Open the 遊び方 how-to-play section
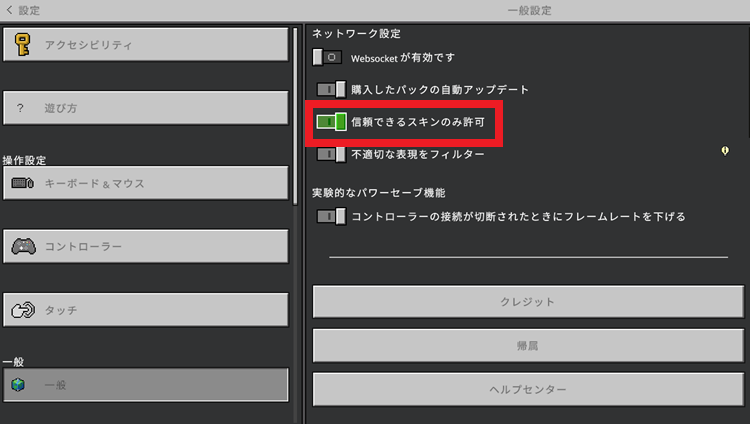Image resolution: width=750 pixels, height=424 pixels. pyautogui.click(x=146, y=108)
